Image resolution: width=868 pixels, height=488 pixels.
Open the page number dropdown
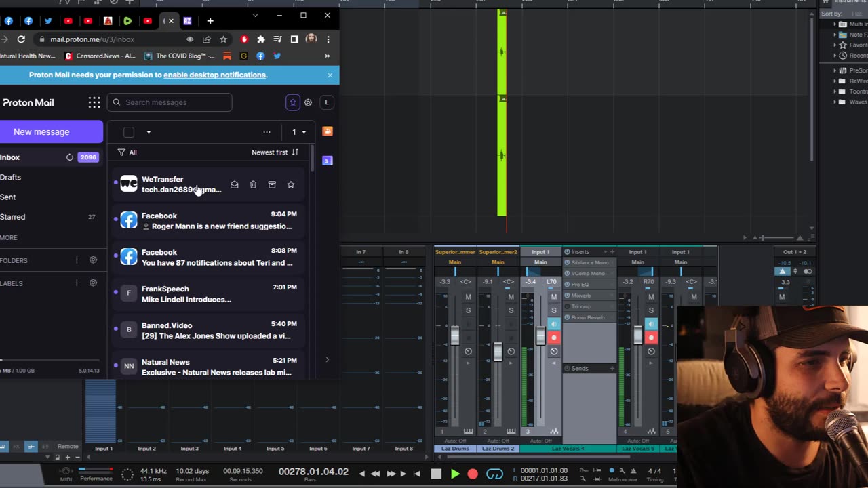(x=299, y=132)
